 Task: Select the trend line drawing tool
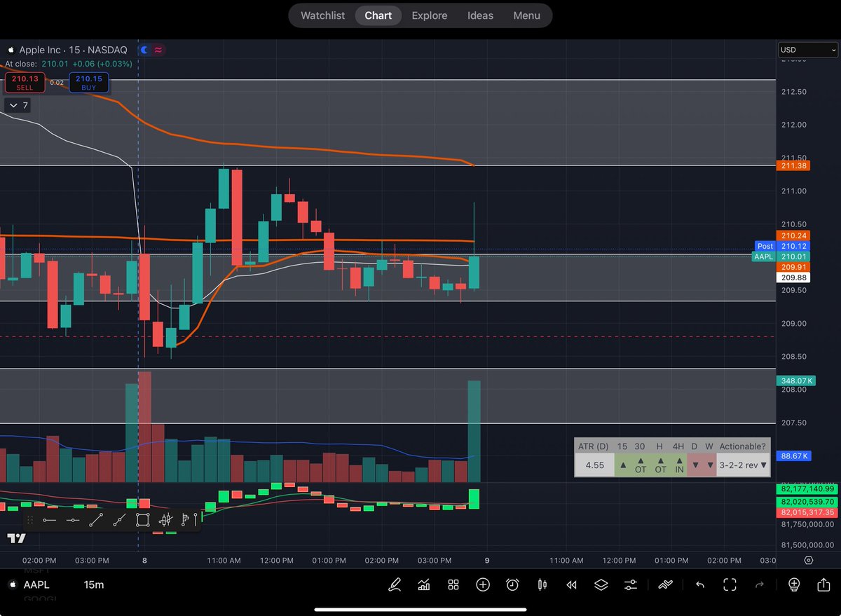96,520
